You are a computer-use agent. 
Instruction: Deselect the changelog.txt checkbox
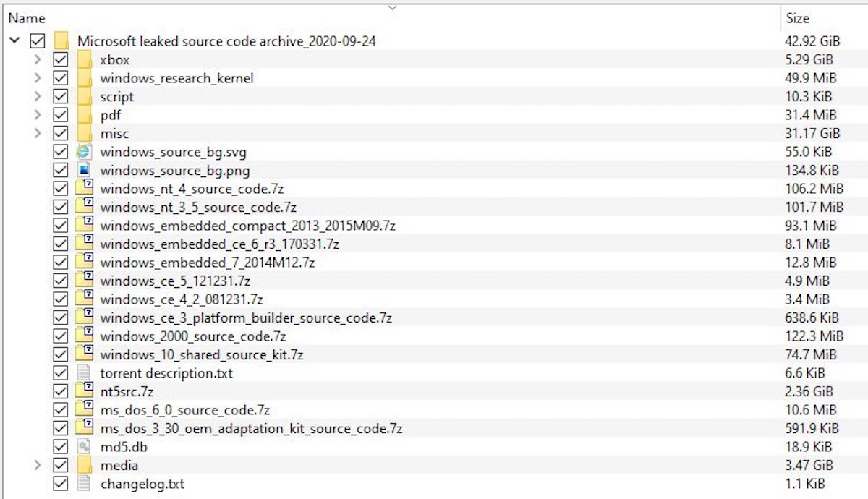(x=61, y=484)
